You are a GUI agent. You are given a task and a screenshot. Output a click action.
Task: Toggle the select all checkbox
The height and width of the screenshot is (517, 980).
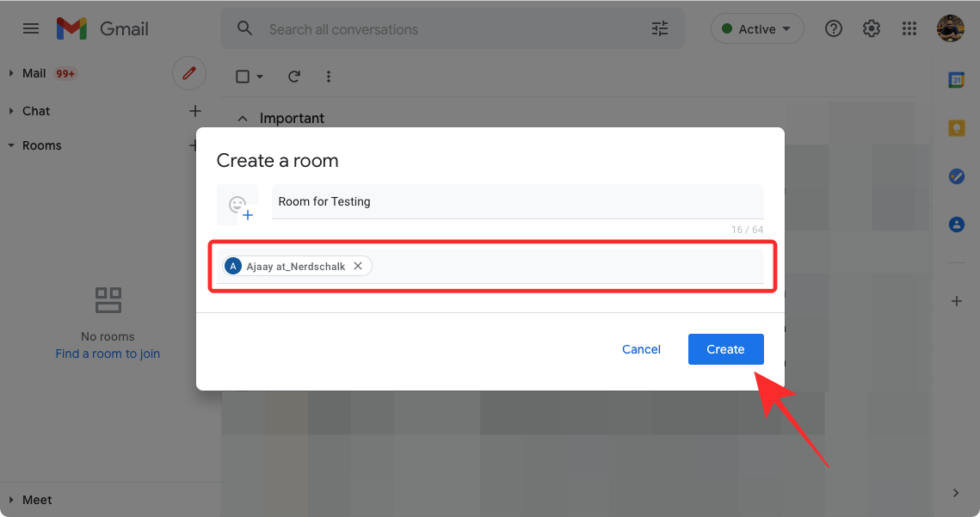[243, 77]
